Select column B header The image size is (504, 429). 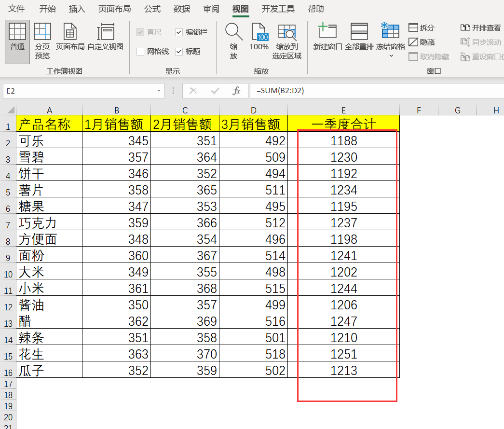117,111
